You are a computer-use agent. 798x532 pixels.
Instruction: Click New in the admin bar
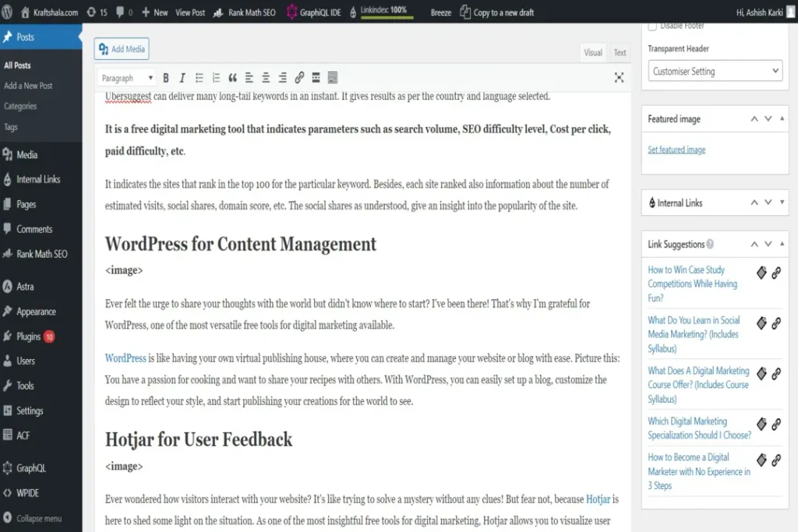click(155, 12)
